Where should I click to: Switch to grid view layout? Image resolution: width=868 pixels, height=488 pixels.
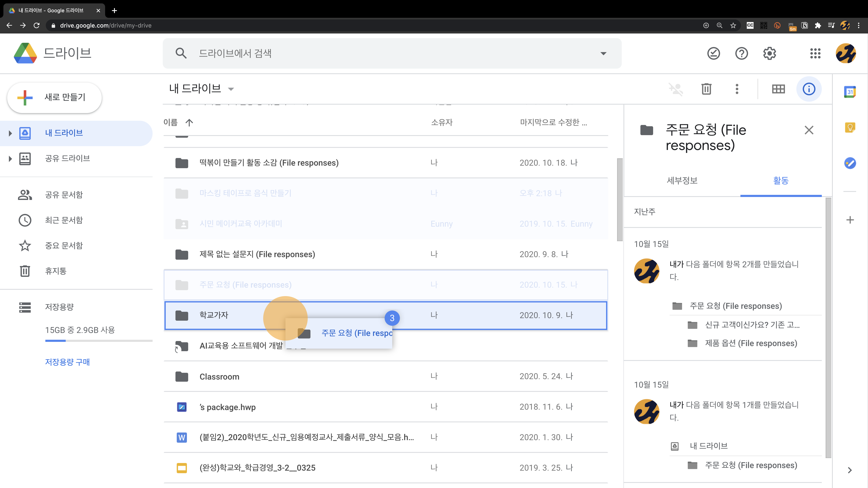[778, 89]
